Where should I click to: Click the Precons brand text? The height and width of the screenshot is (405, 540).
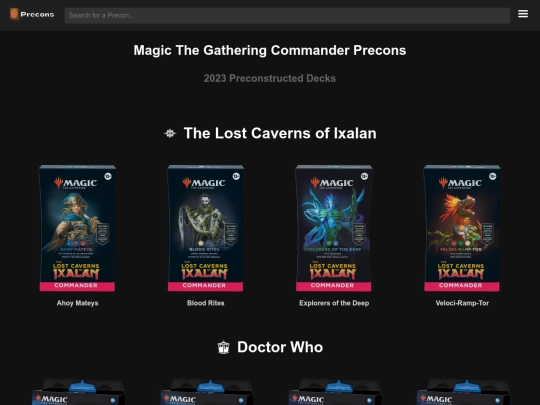pyautogui.click(x=37, y=14)
